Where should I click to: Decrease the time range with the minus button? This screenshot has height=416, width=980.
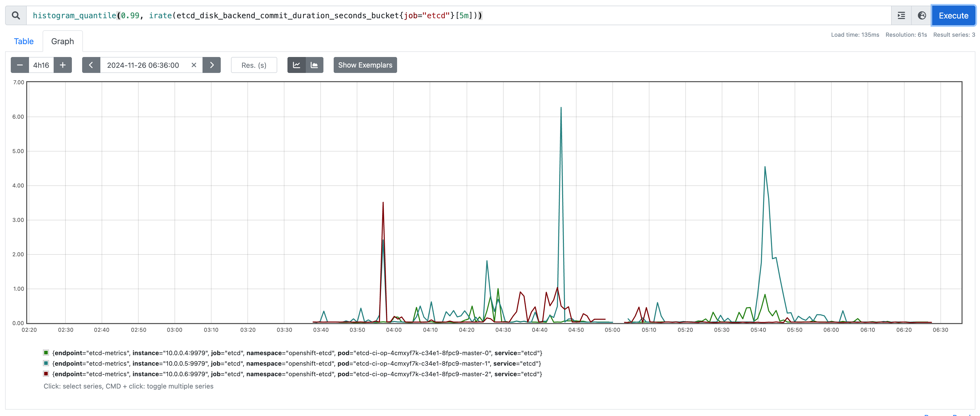[20, 65]
